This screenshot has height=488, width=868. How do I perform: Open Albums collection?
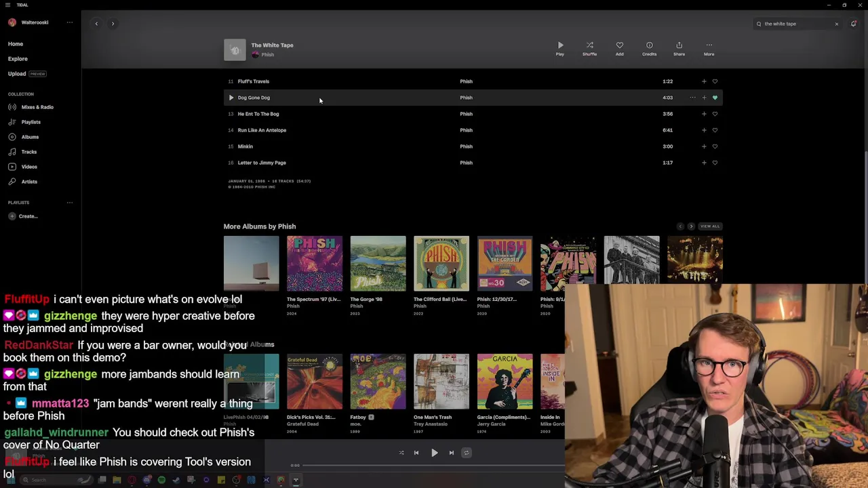coord(24,137)
